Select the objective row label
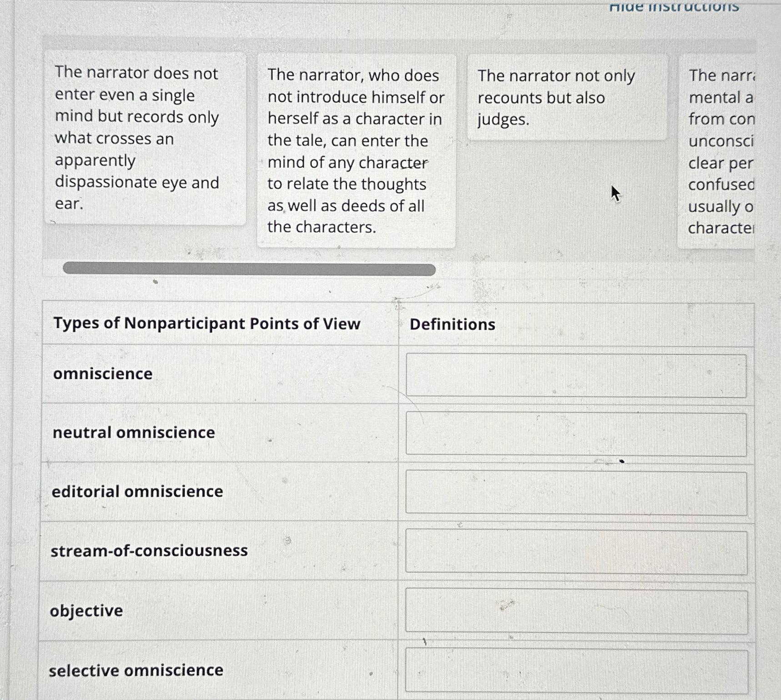The height and width of the screenshot is (700, 781). [86, 610]
